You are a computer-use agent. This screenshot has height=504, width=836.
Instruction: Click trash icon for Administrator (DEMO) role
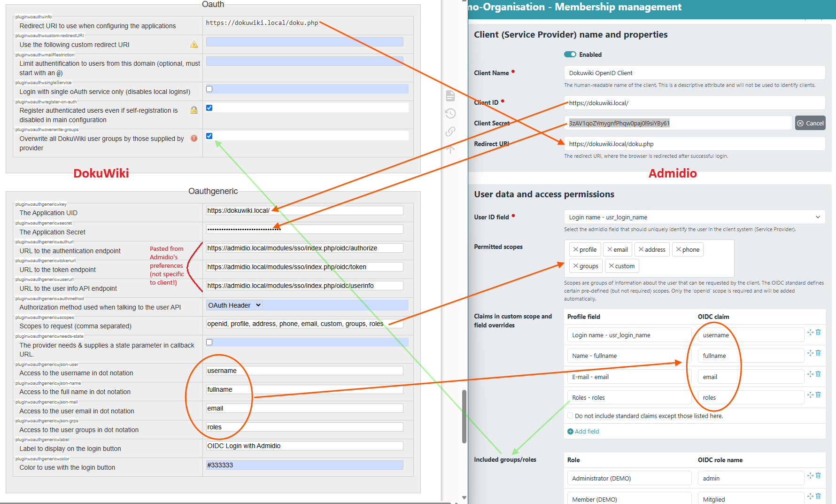[818, 476]
